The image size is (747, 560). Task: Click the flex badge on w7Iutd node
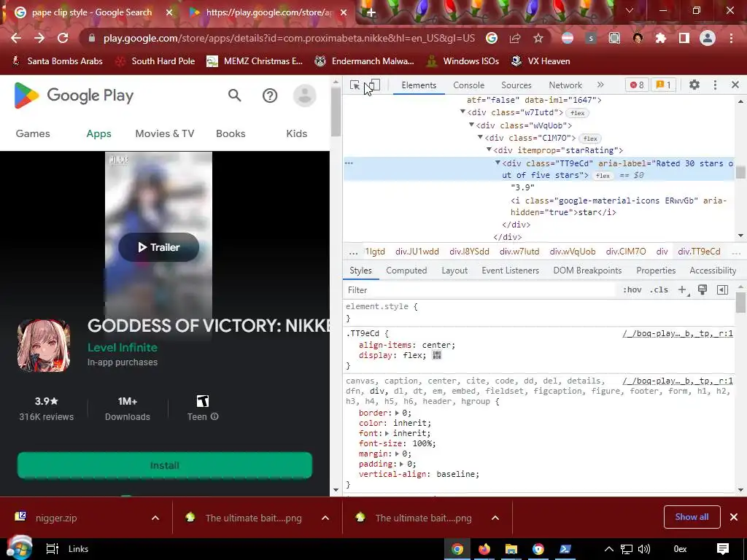(x=578, y=113)
